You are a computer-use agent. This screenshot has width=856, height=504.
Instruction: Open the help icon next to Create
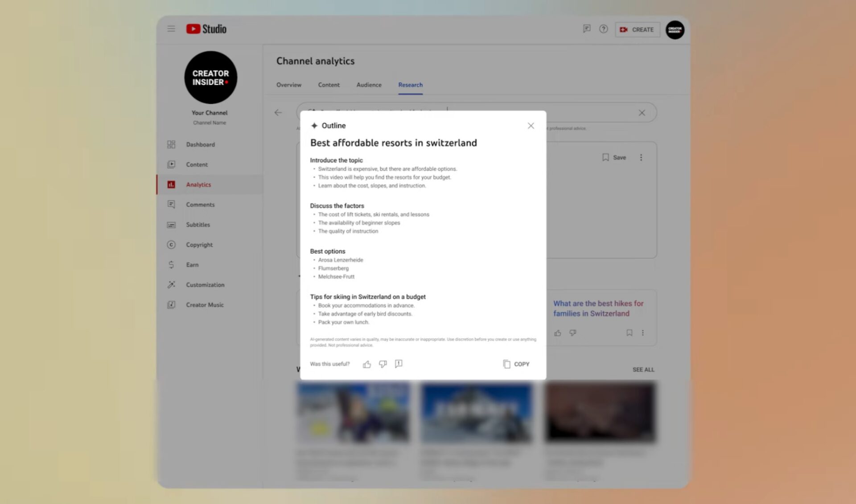603,29
